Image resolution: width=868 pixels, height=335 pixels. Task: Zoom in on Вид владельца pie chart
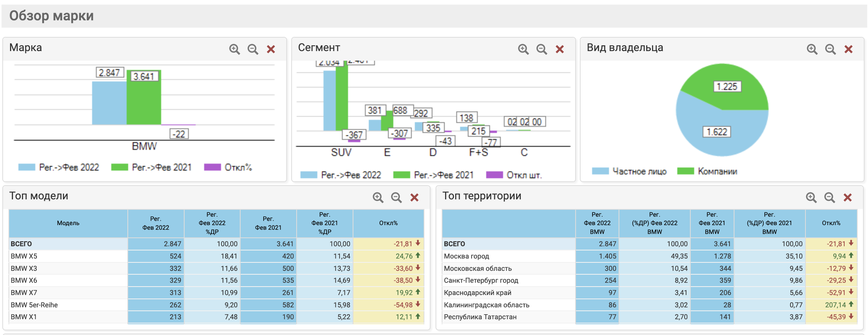coord(812,49)
